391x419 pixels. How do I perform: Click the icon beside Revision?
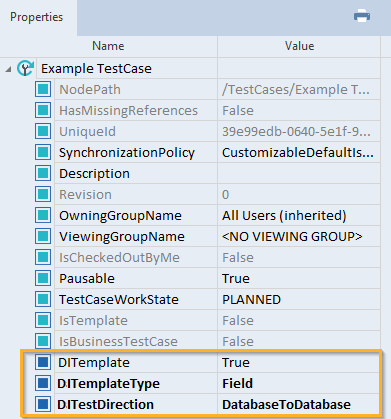point(43,194)
